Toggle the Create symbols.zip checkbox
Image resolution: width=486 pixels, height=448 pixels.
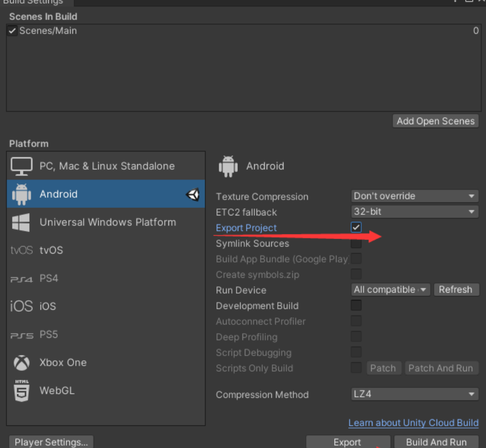[356, 274]
